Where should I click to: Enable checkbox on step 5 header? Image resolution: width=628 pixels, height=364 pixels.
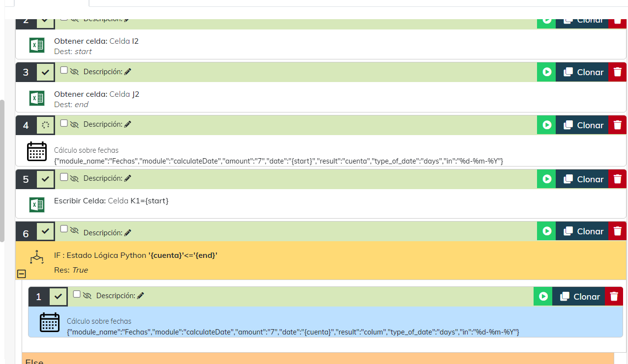[64, 177]
